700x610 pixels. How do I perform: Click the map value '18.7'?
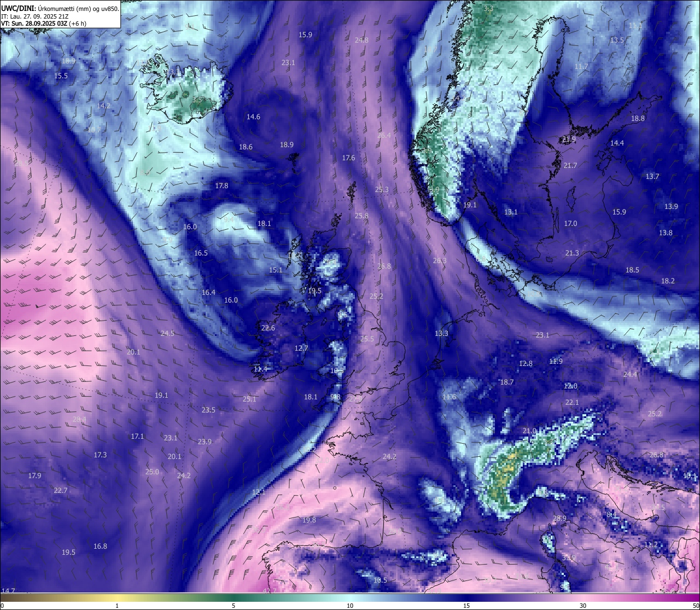pos(507,382)
